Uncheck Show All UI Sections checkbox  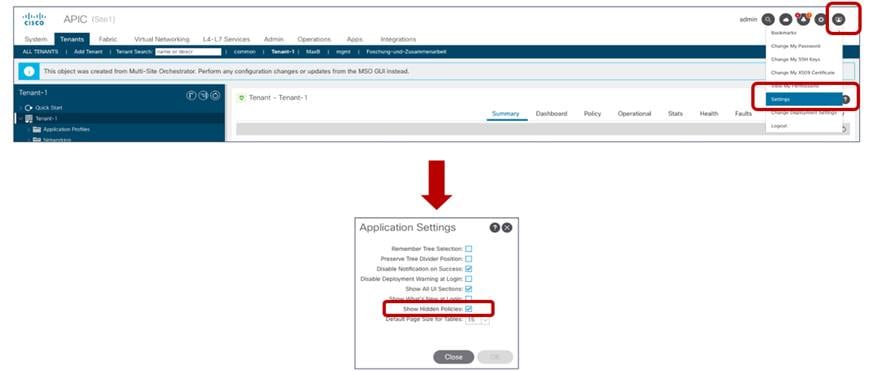[469, 289]
